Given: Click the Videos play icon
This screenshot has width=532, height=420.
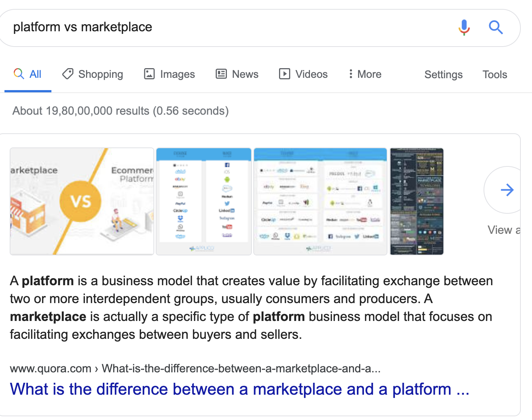Looking at the screenshot, I should click(284, 74).
